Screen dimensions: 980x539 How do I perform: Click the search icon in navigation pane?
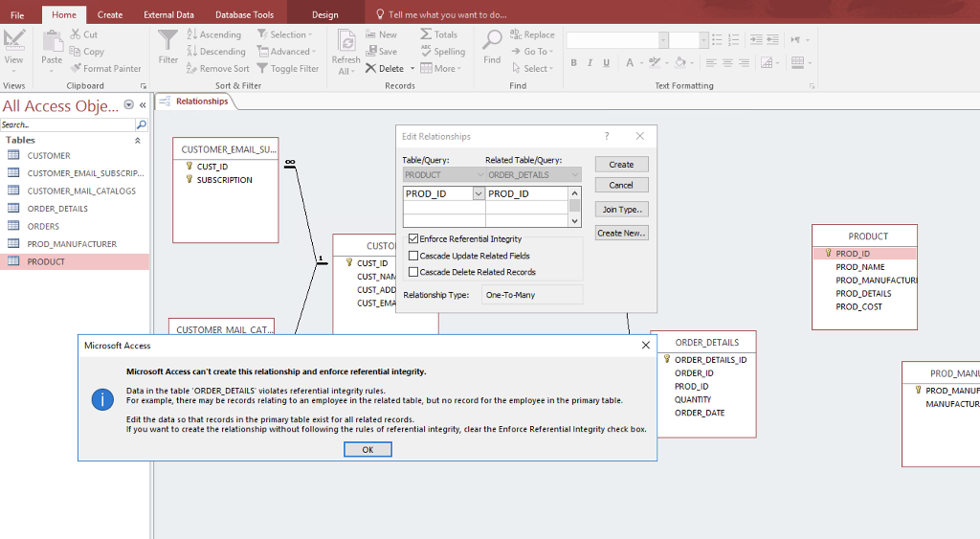(142, 124)
